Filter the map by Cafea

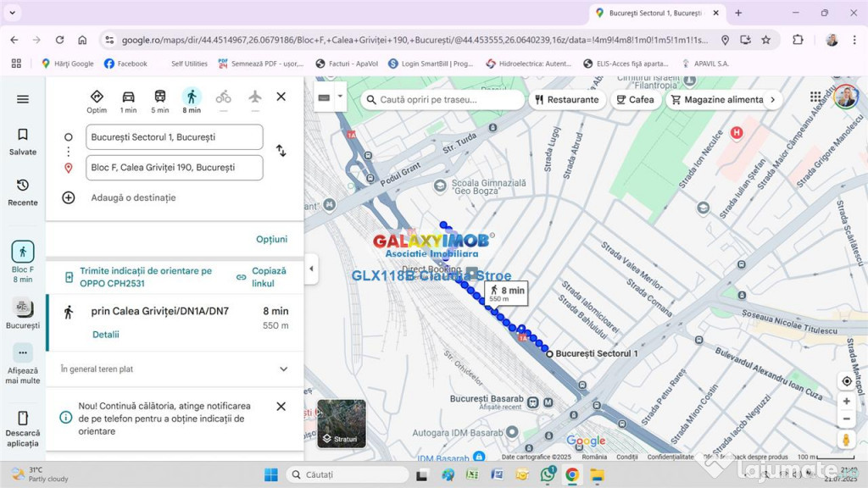click(636, 100)
